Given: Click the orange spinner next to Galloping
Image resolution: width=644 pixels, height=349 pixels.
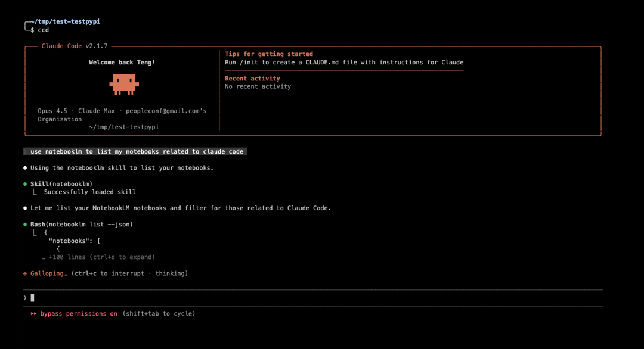Looking at the screenshot, I should [x=25, y=273].
